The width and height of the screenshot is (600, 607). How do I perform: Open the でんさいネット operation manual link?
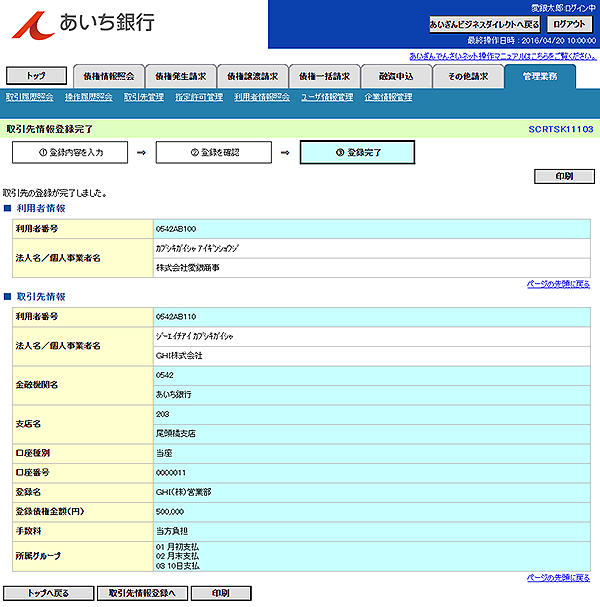click(503, 57)
